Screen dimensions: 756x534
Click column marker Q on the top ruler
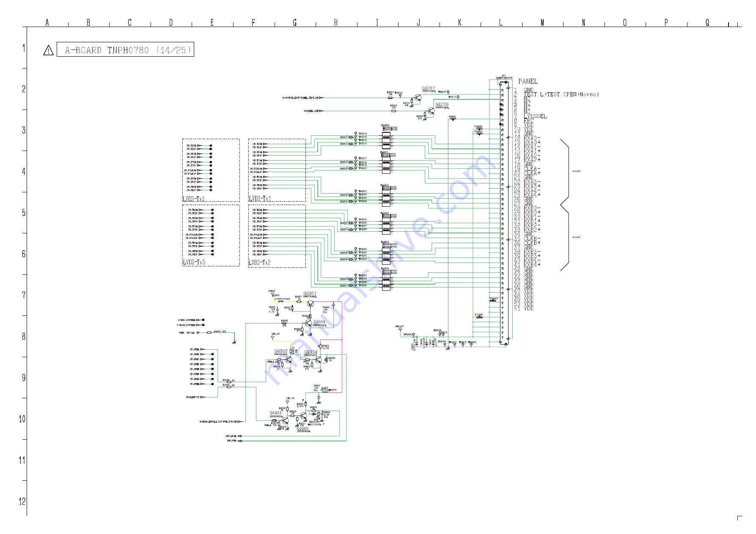[707, 22]
